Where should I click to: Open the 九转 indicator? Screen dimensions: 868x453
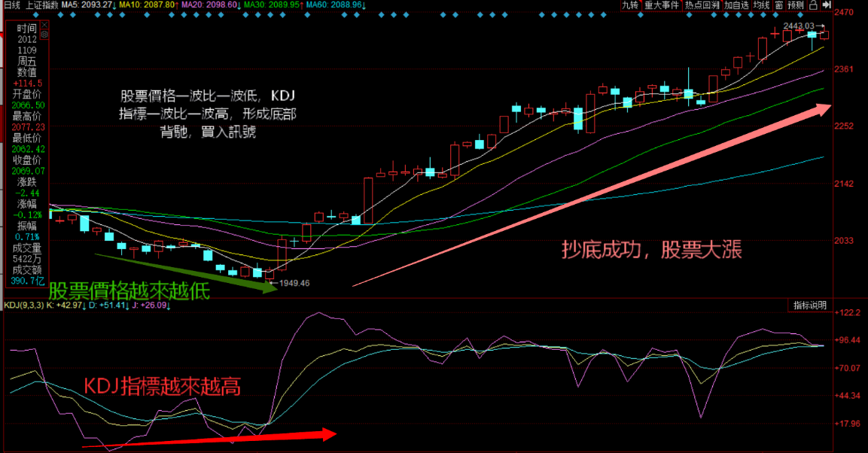tap(630, 5)
